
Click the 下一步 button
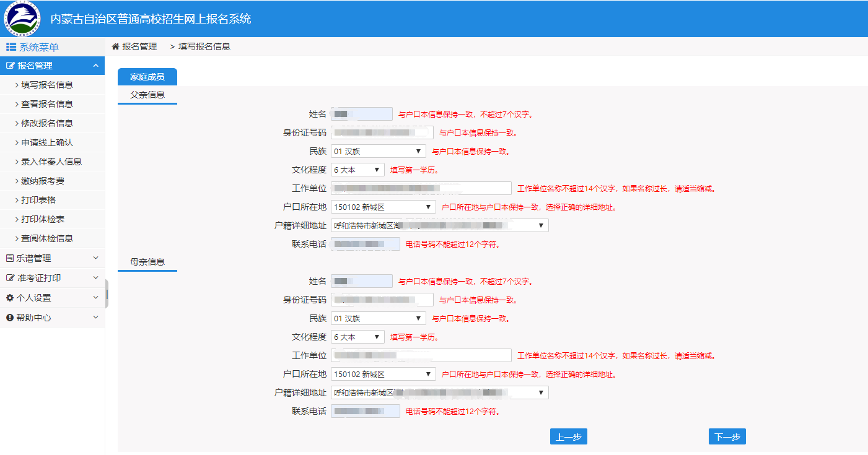click(x=727, y=436)
